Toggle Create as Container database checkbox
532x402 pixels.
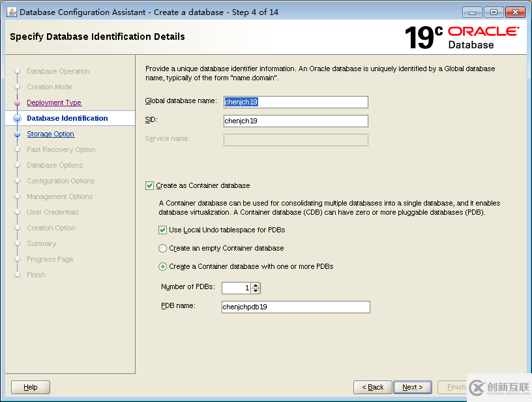tap(149, 186)
